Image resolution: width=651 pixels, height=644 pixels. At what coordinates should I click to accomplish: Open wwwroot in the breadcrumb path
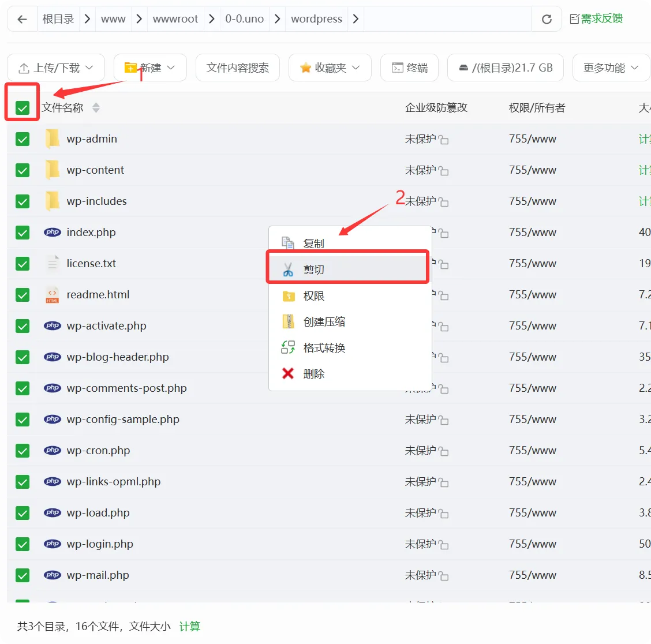click(175, 18)
